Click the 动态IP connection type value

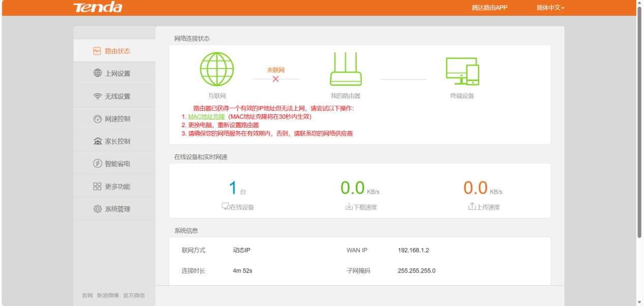(241, 250)
